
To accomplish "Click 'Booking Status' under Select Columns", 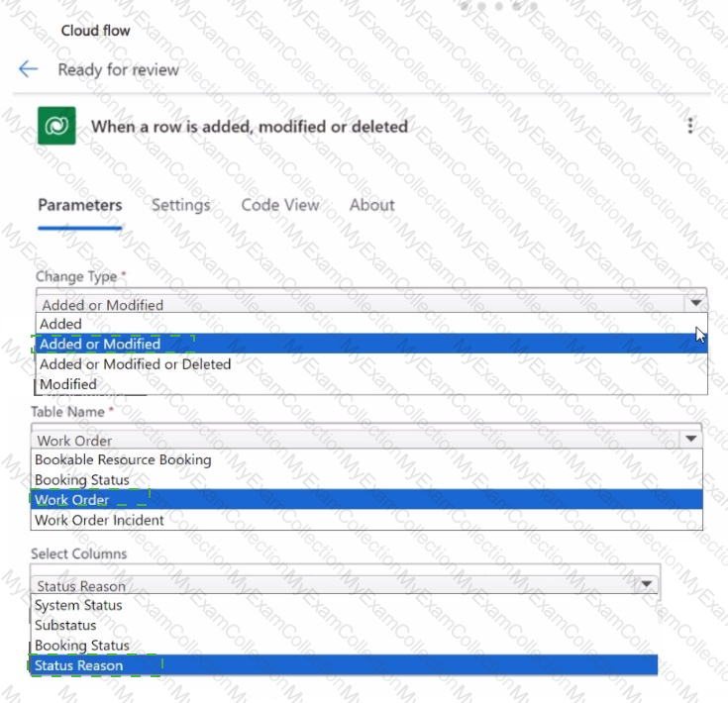I will [81, 646].
